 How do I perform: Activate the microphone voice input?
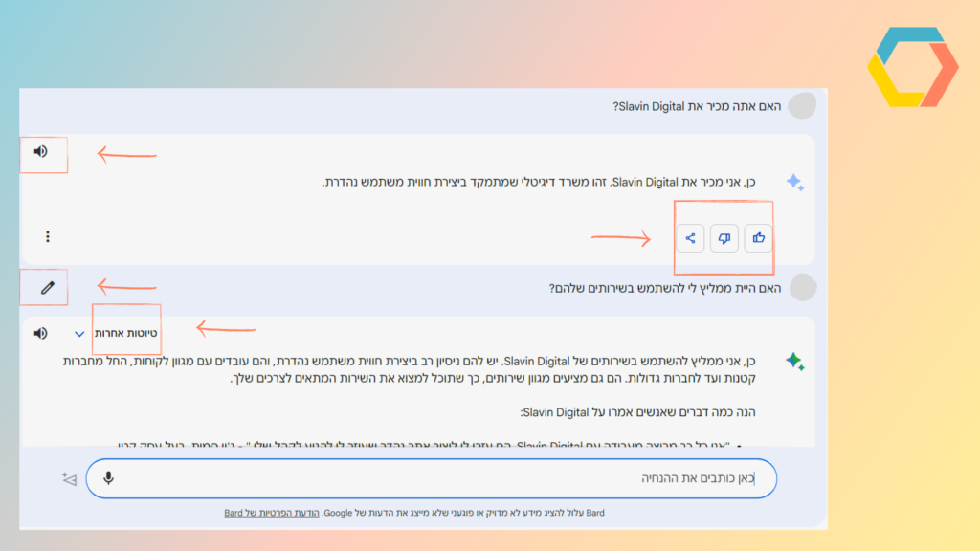pos(108,478)
